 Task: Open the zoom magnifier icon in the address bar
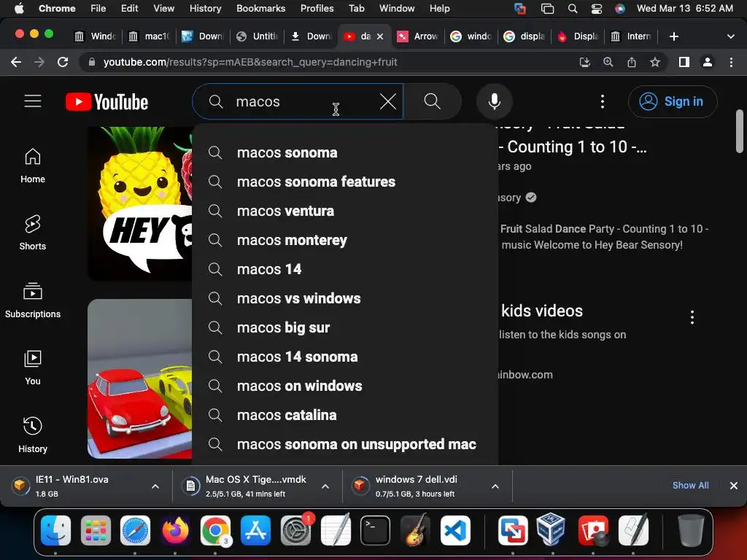pos(608,62)
